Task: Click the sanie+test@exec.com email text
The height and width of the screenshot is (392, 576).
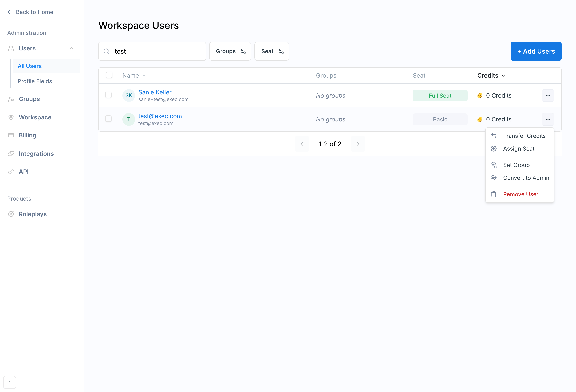Action: [x=163, y=99]
